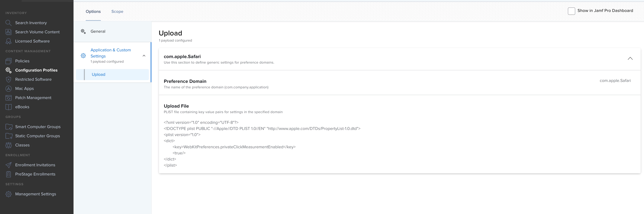Click the General payload gears icon
The image size is (644, 214).
83,31
